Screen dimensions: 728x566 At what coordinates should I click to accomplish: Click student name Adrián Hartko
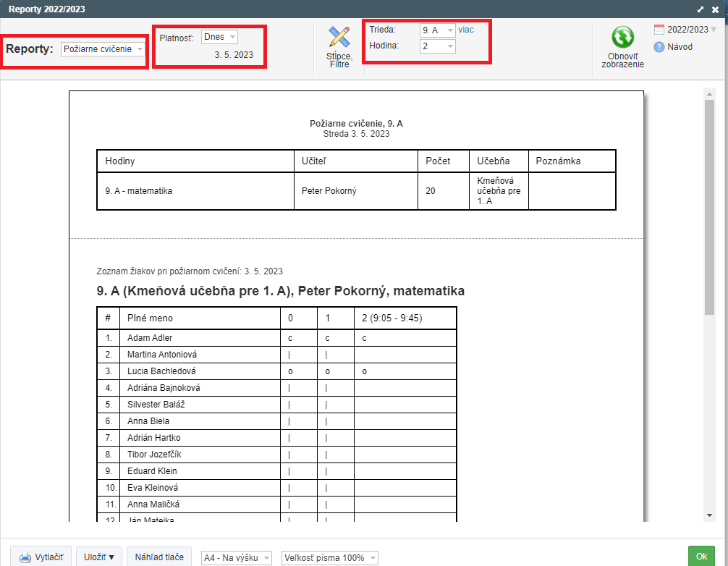point(154,438)
